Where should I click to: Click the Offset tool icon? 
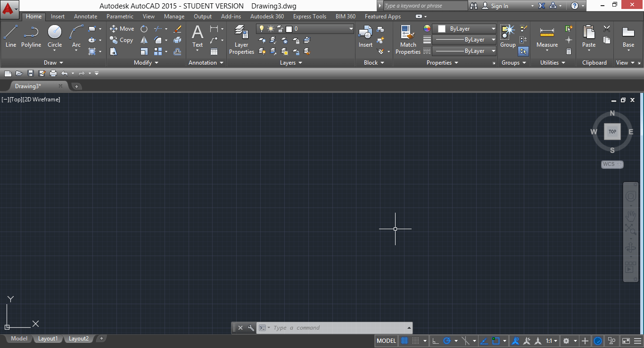click(177, 51)
